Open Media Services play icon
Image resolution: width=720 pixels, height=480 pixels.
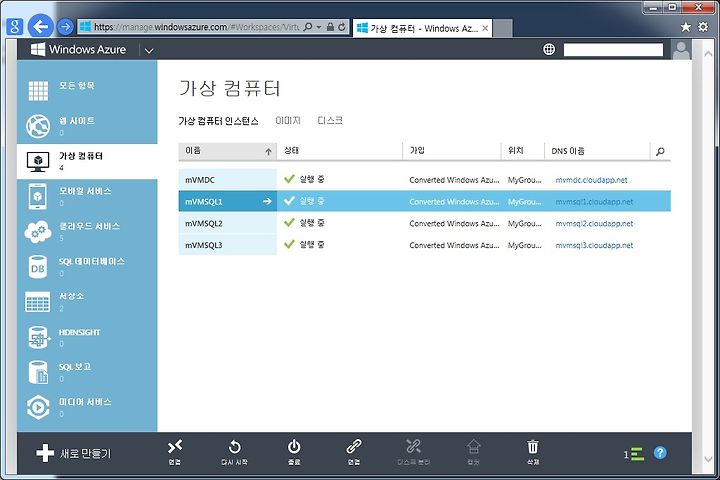click(38, 407)
